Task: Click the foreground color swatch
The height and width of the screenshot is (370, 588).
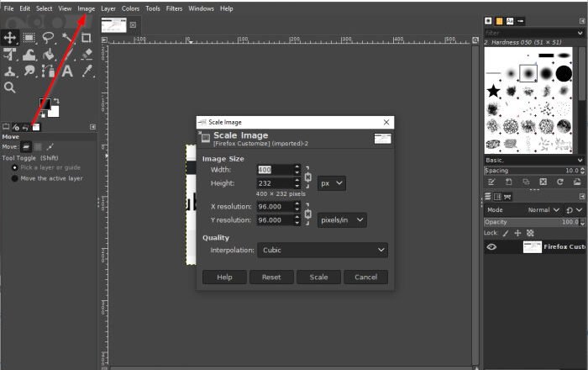Action: (45, 104)
